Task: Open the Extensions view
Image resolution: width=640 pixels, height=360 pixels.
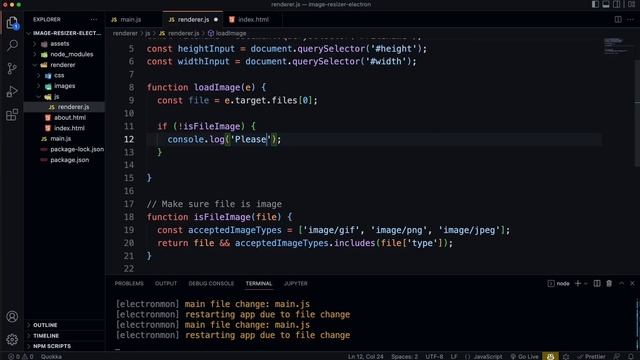Action: click(x=12, y=115)
